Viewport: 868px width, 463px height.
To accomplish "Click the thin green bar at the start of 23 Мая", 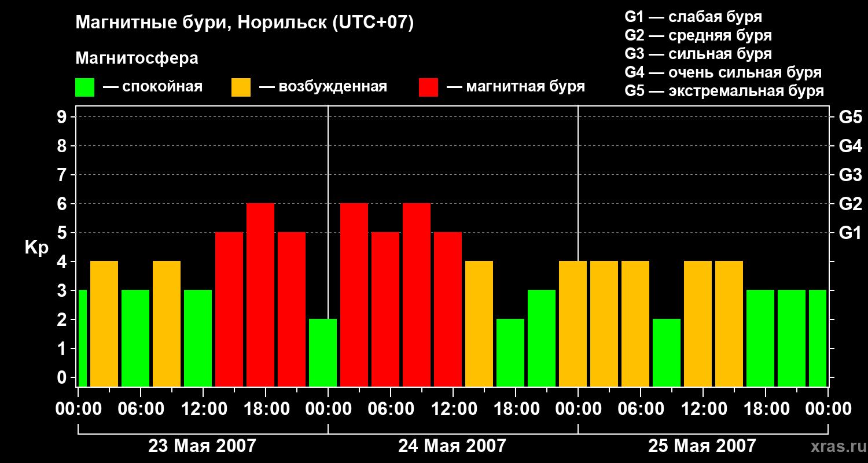I will coord(82,339).
